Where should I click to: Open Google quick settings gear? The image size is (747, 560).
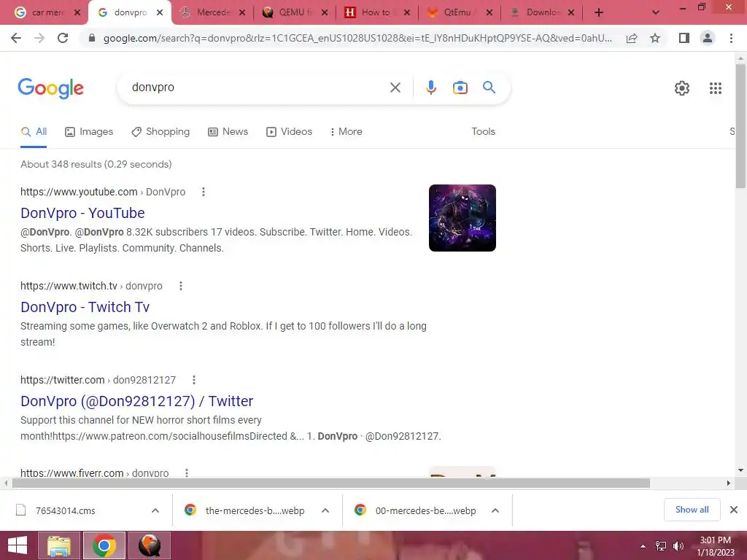[682, 88]
